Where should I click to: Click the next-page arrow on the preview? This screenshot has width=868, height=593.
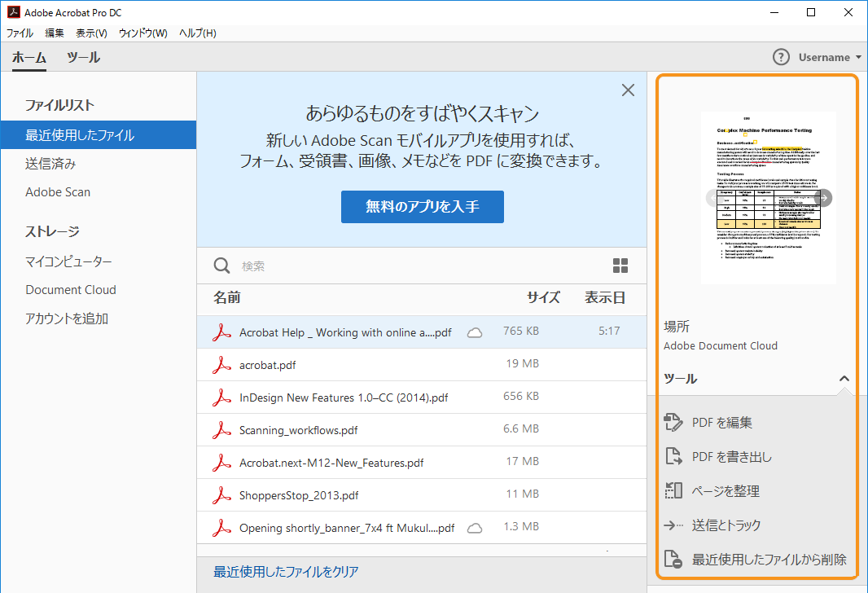[x=823, y=197]
